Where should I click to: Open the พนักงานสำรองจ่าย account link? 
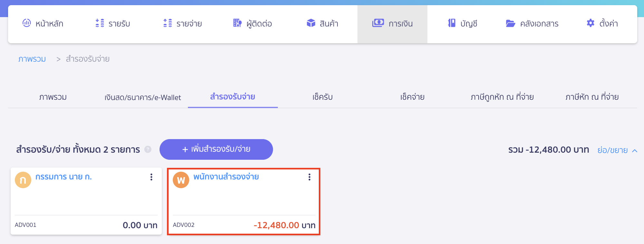[226, 177]
